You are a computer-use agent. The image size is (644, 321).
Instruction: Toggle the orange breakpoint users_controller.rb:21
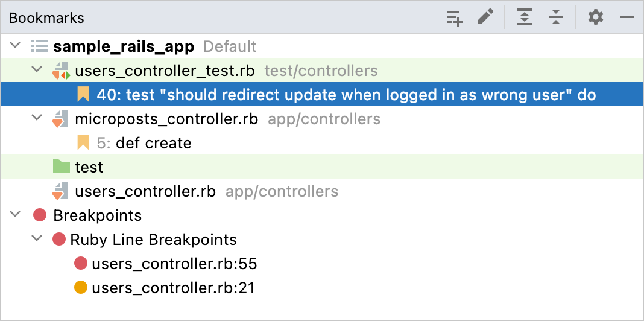[x=81, y=288]
